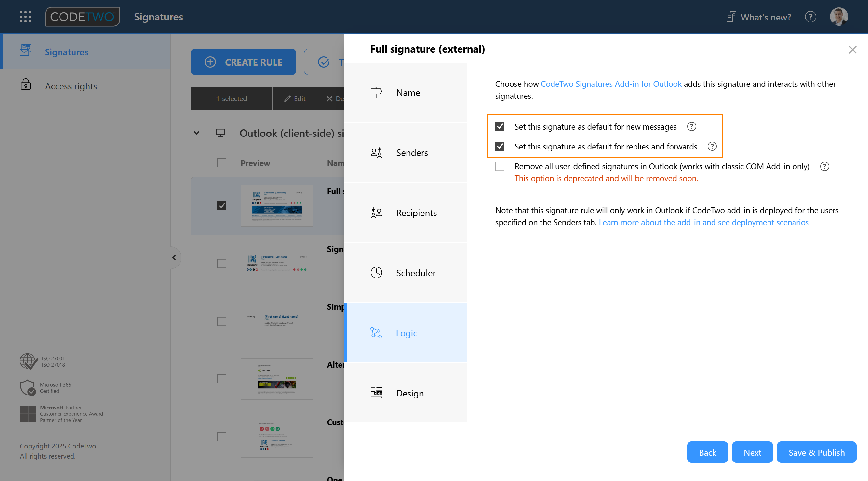
Task: Close the Full signature panel
Action: pyautogui.click(x=852, y=49)
